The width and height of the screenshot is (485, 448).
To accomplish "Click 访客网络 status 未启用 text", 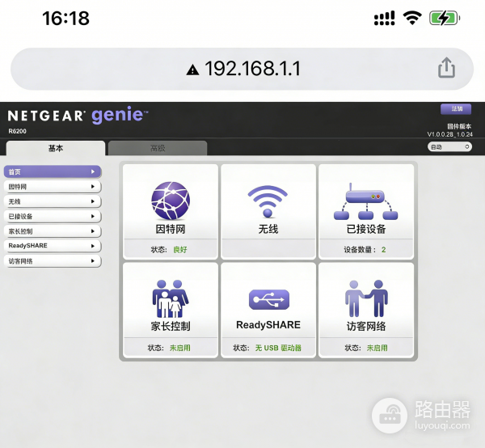I will [x=377, y=348].
